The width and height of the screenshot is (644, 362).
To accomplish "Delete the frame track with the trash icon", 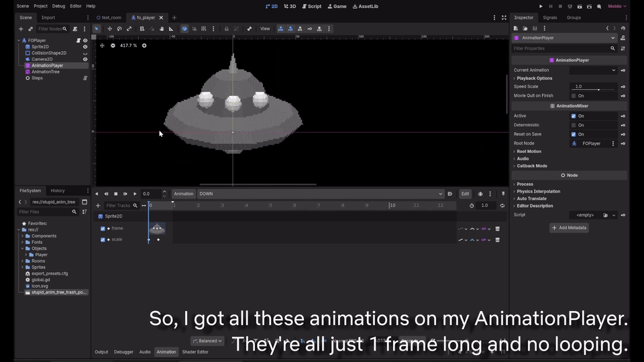I will pos(497,229).
